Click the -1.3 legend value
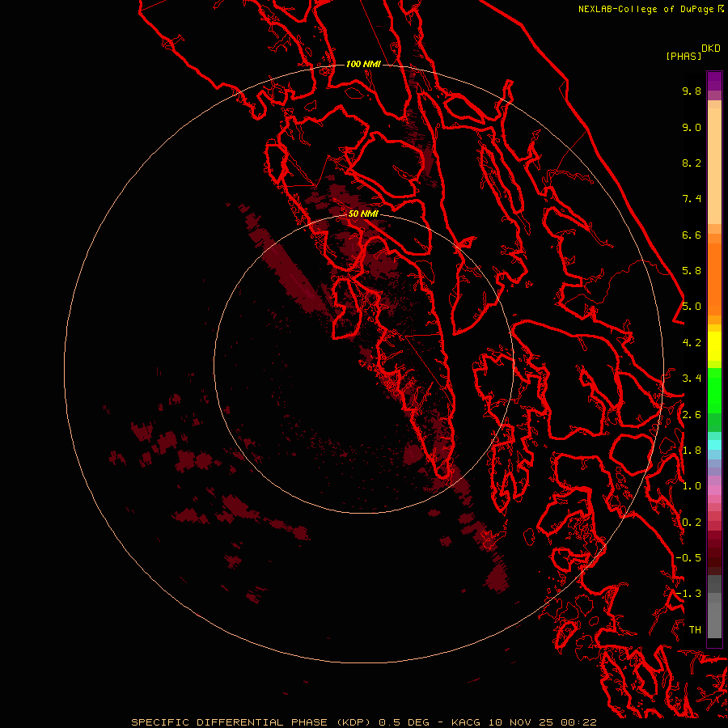 pyautogui.click(x=688, y=594)
